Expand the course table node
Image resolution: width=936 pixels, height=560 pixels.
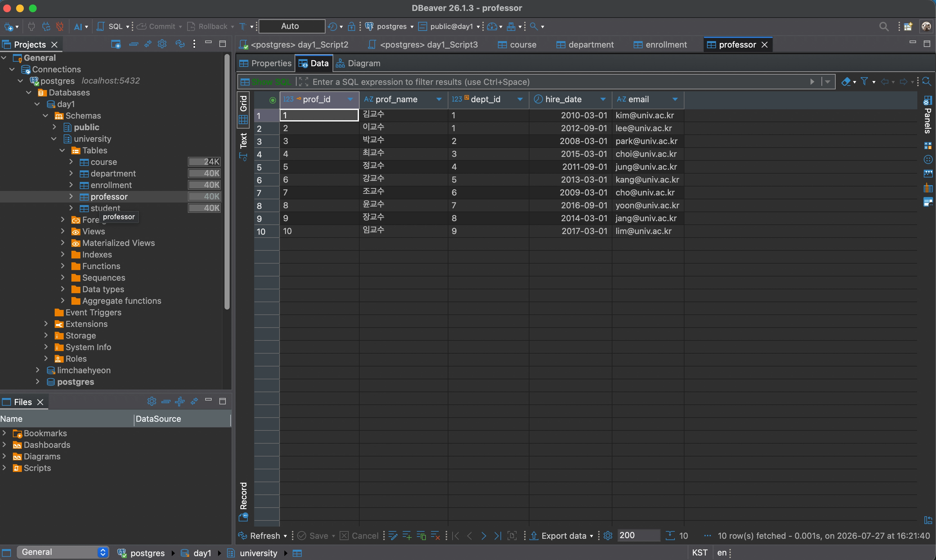click(71, 162)
